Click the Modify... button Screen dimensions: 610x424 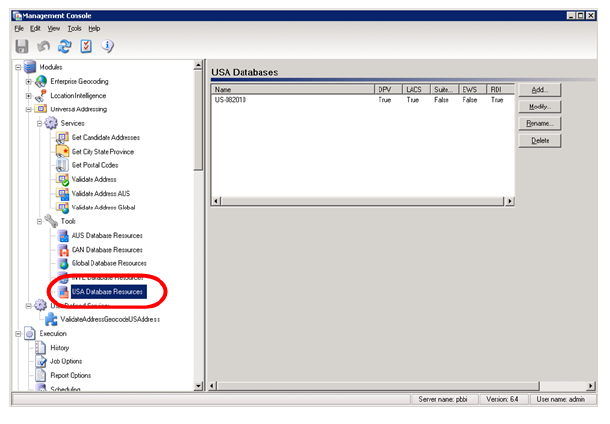tap(540, 107)
